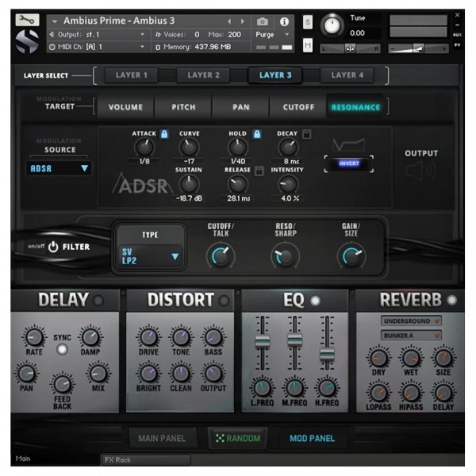Toggle the Attack lock icon

pyautogui.click(x=164, y=134)
